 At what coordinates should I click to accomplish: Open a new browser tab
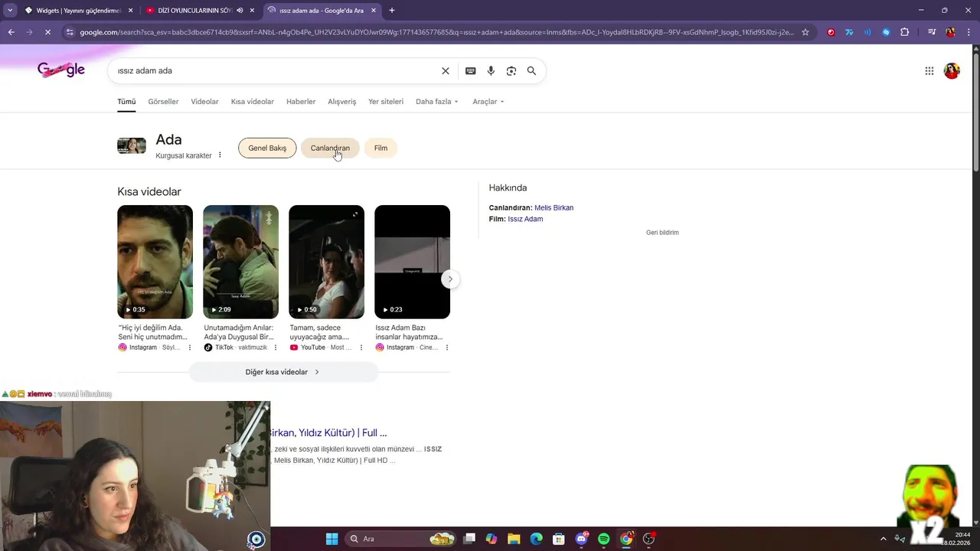point(392,10)
